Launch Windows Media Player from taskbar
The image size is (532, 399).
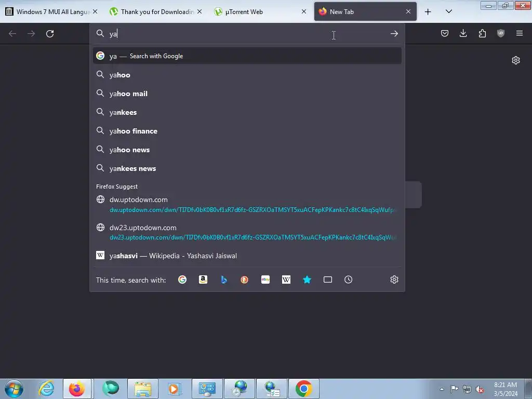pos(175,389)
